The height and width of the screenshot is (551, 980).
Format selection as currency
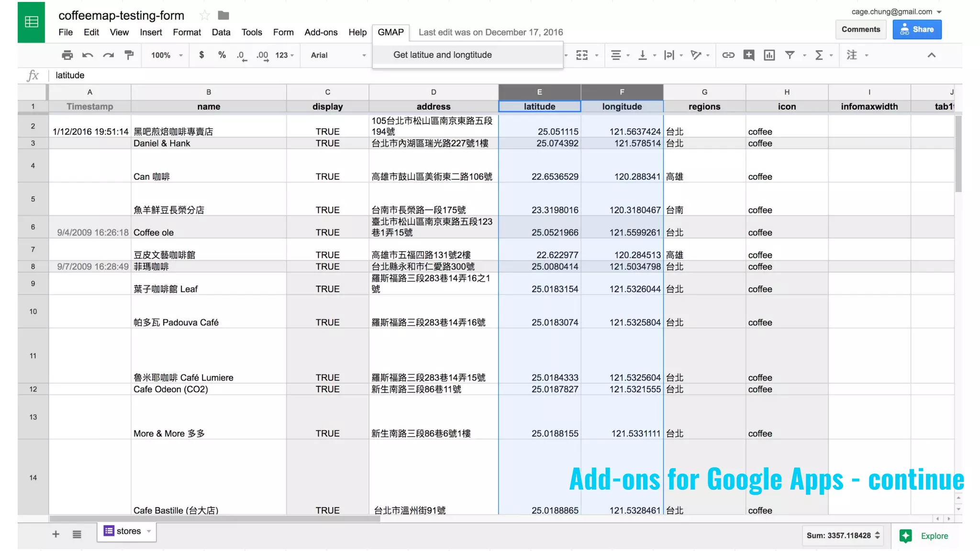201,55
